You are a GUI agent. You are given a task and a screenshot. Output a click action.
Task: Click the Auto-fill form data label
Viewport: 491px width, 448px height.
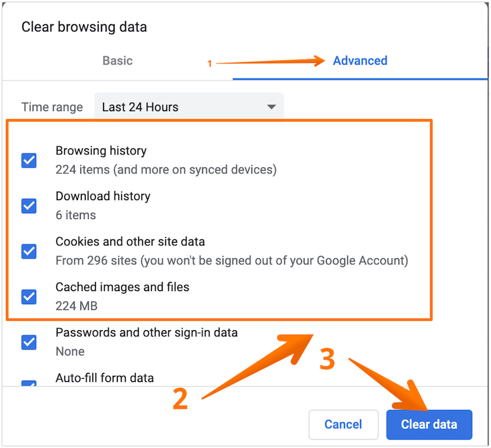click(x=105, y=378)
